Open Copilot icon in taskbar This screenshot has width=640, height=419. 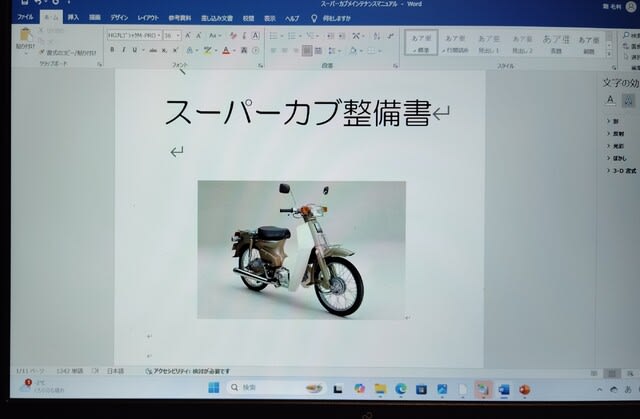(x=359, y=388)
